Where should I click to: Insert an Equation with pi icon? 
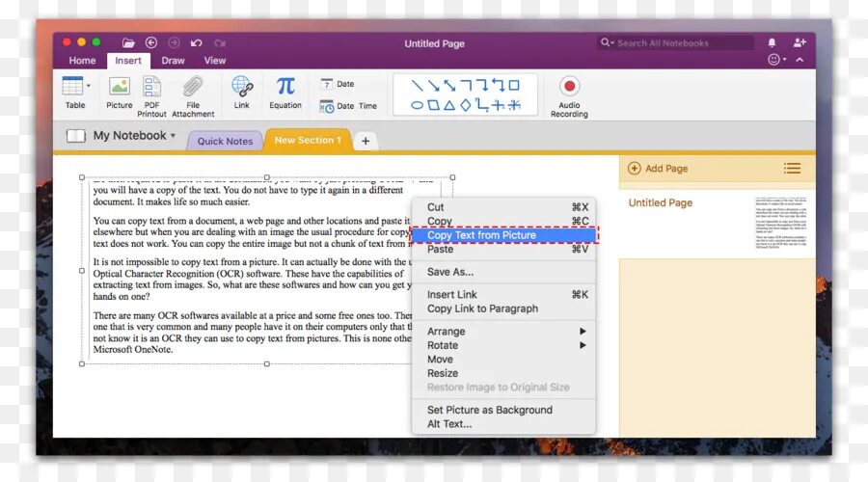point(285,93)
